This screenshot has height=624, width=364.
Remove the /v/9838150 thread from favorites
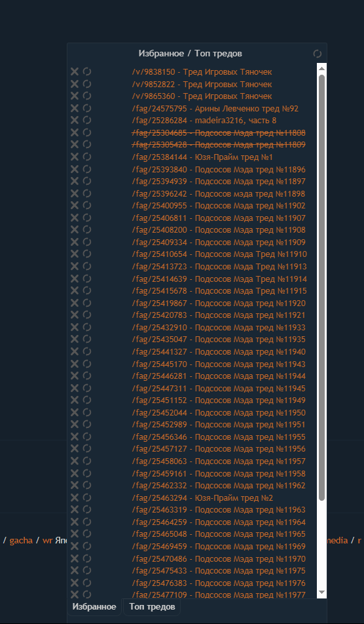(x=75, y=71)
